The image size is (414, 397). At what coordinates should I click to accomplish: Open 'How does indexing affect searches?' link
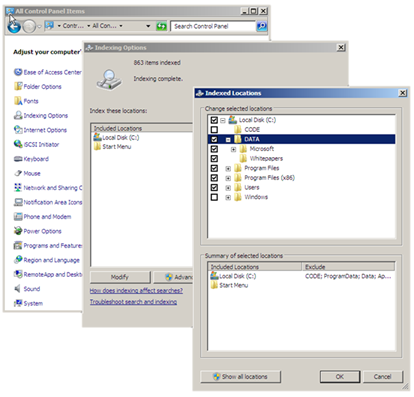(136, 291)
